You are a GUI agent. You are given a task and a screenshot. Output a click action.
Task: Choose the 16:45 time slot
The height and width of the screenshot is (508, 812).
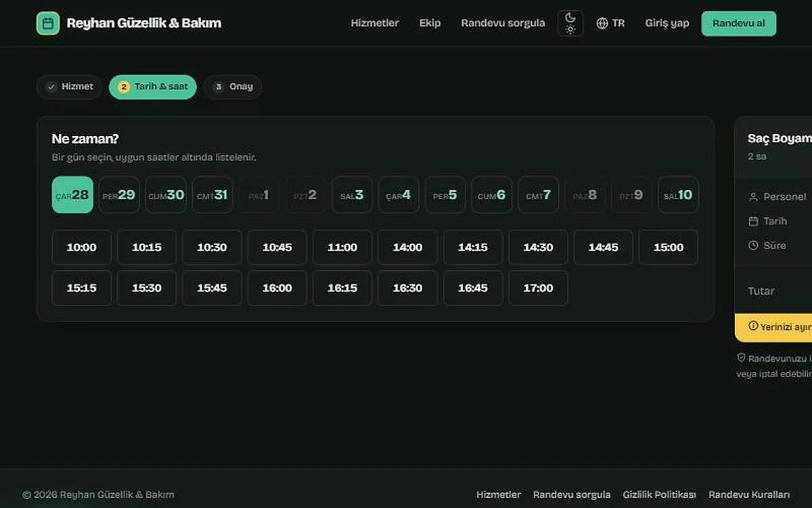click(x=473, y=288)
